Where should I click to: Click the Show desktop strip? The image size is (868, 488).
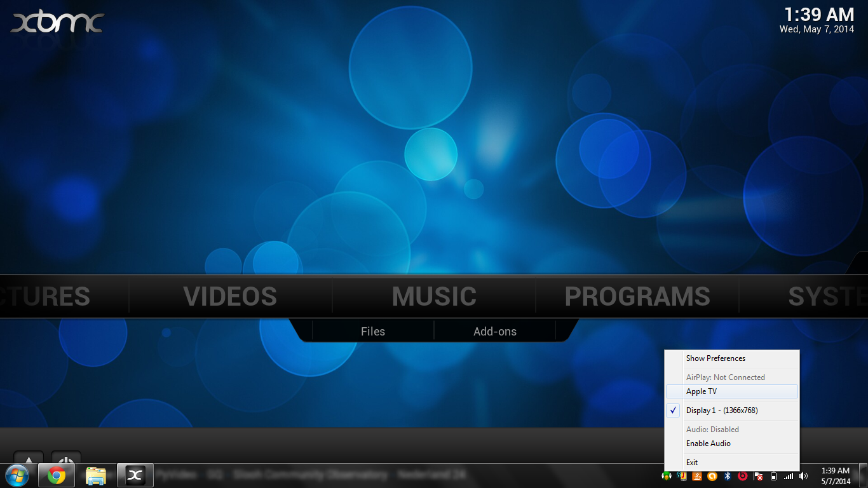(863, 476)
